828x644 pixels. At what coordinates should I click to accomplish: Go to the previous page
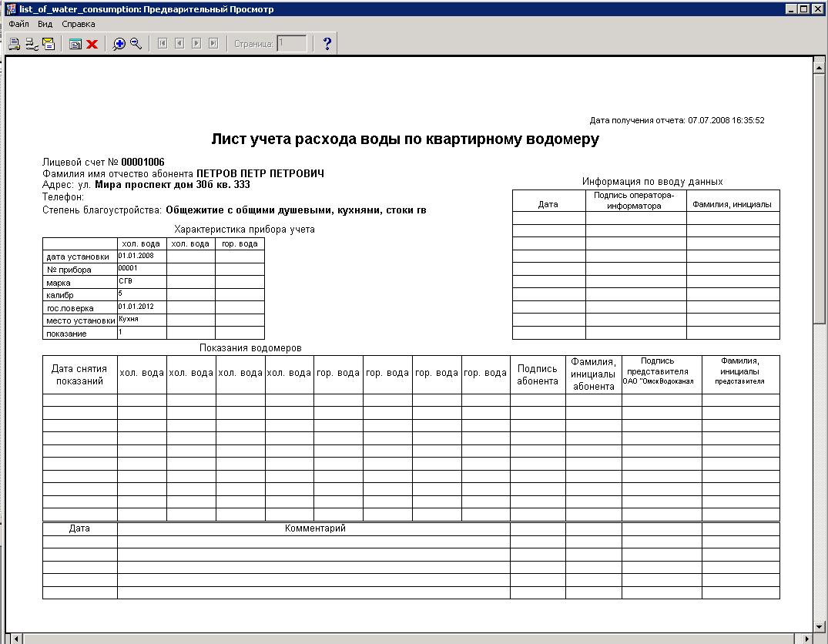pos(179,44)
